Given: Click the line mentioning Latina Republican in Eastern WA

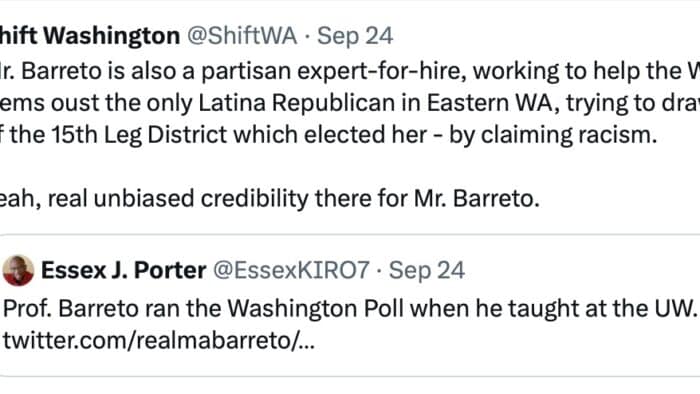Looking at the screenshot, I should 350,103.
